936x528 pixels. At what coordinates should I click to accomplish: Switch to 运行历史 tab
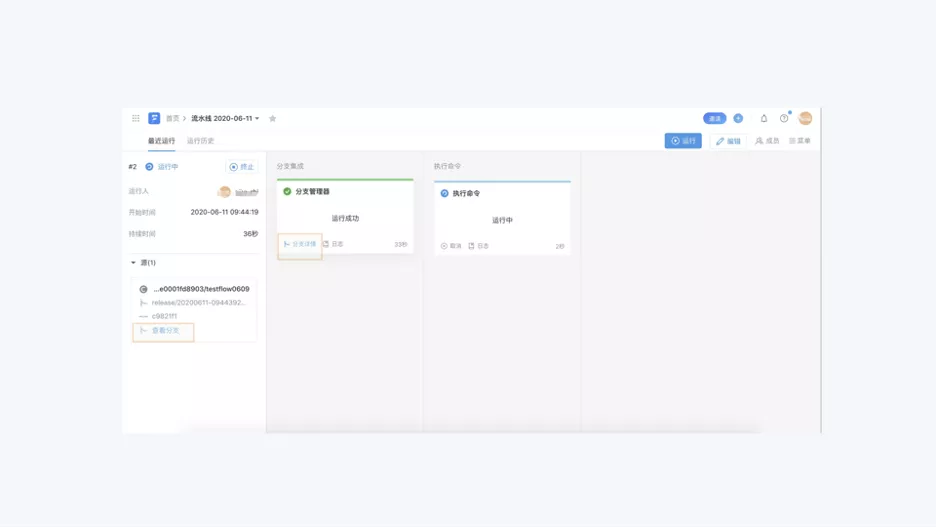(200, 141)
